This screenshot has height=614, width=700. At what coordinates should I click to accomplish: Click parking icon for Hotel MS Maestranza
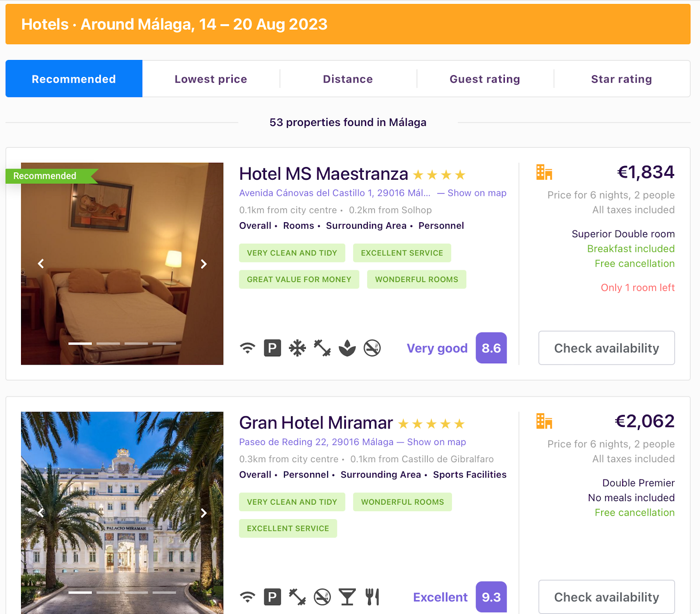[x=272, y=348]
